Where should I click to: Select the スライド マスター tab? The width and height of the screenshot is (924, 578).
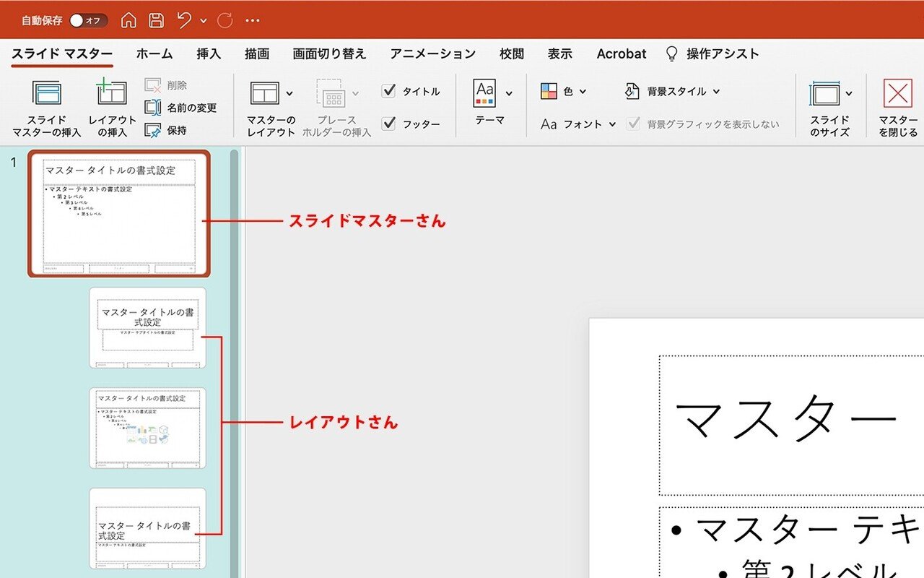pyautogui.click(x=62, y=54)
